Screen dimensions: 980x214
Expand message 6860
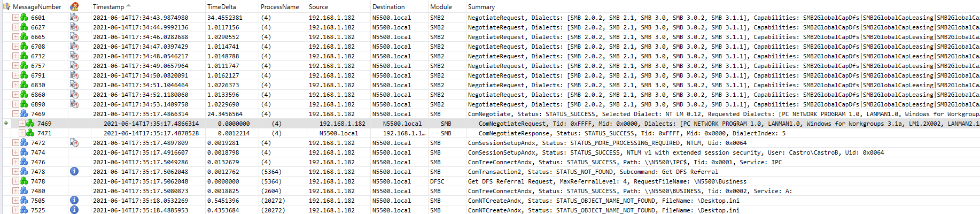[x=15, y=95]
